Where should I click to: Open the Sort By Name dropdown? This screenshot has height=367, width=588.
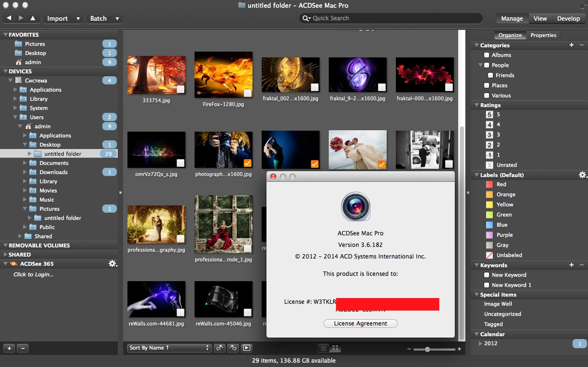(169, 348)
